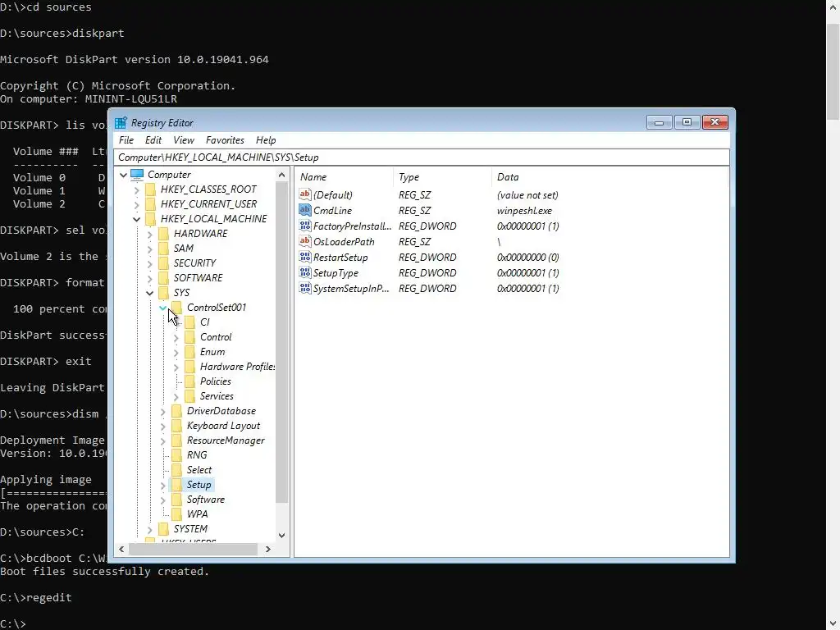Click the WPA key folder icon
This screenshot has width=840, height=630.
click(x=177, y=514)
